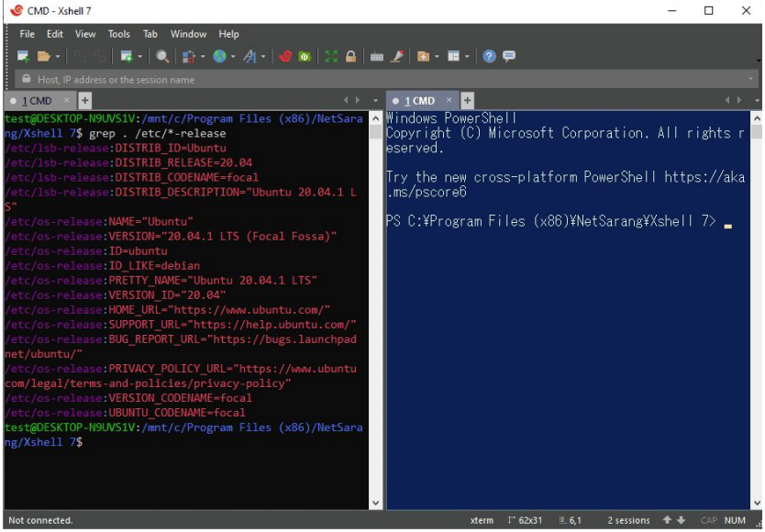The image size is (765, 532).
Task: Open the View menu
Action: tap(85, 34)
